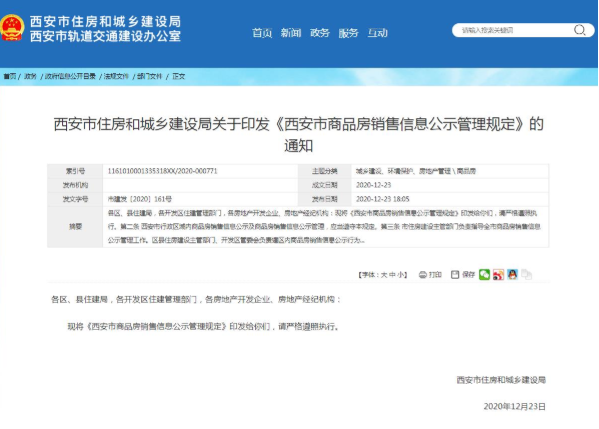Click the 摘要 label cell

click(75, 227)
